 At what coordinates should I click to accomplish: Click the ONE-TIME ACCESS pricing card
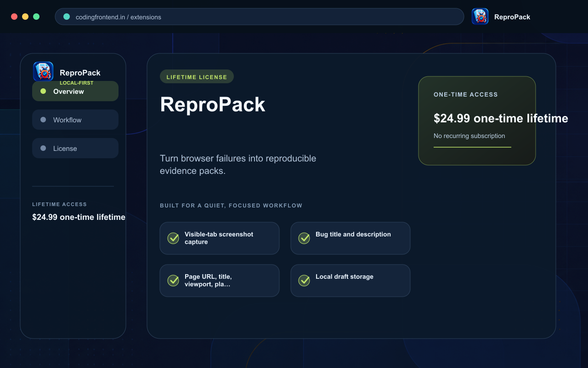pyautogui.click(x=477, y=121)
